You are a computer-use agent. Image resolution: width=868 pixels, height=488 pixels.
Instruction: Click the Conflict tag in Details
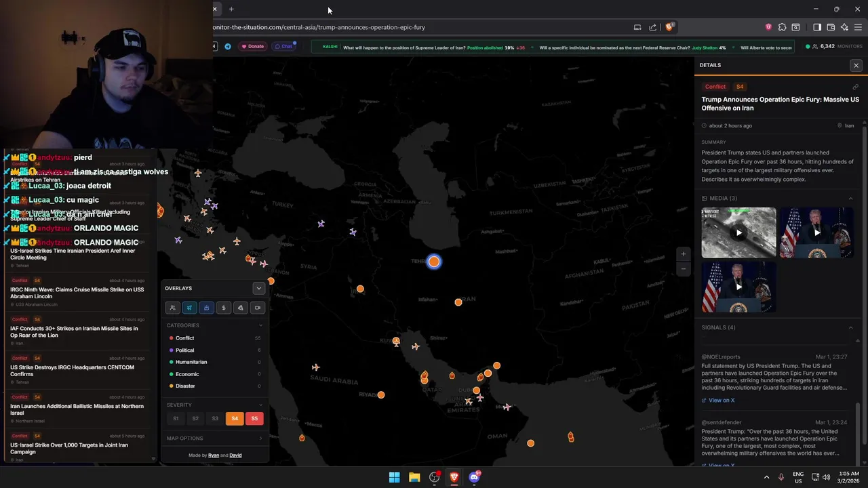[715, 87]
